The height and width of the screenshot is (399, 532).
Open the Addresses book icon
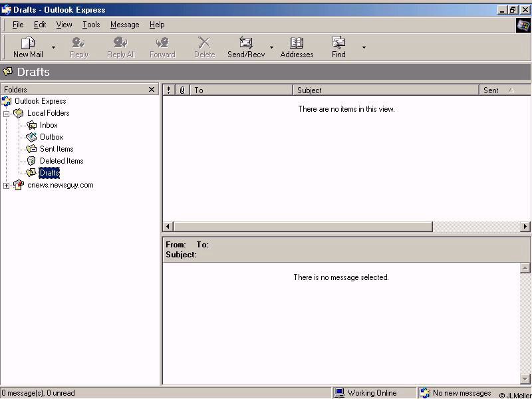point(297,43)
